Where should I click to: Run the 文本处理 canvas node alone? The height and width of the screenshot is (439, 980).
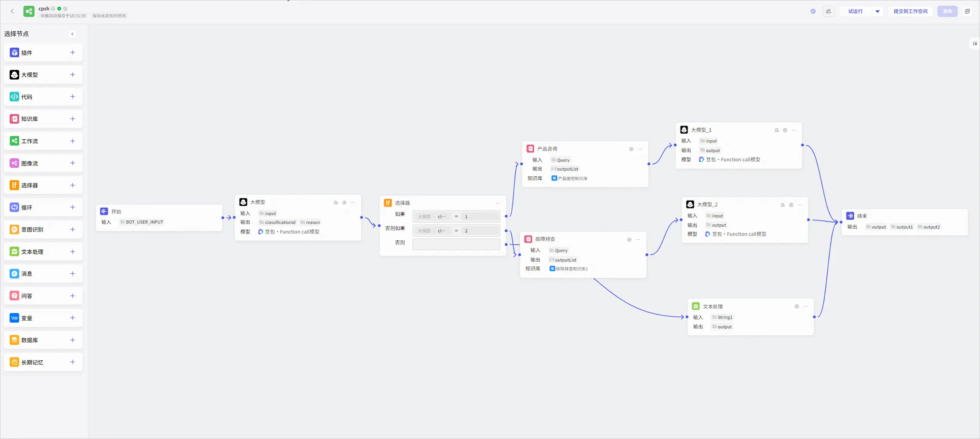(797, 306)
